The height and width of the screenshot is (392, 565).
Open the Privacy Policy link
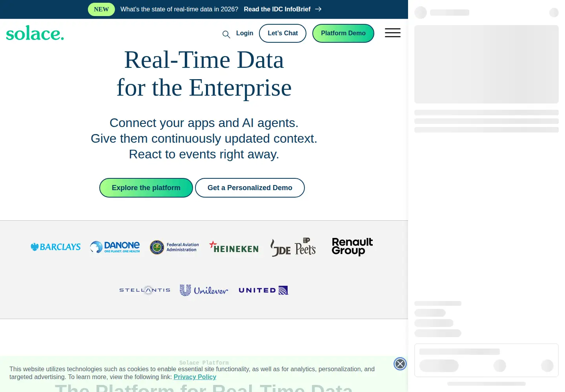pos(195,377)
